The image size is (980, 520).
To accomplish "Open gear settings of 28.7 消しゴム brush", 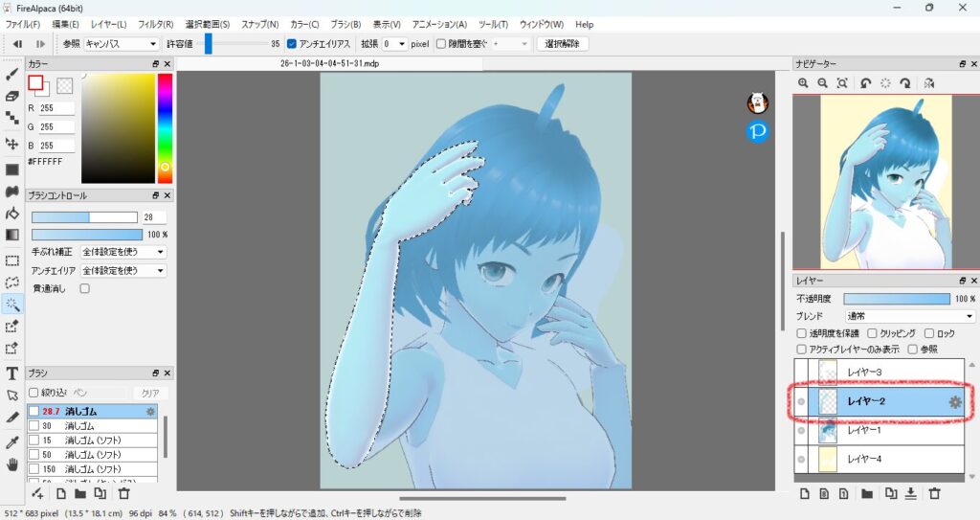I will pyautogui.click(x=150, y=411).
